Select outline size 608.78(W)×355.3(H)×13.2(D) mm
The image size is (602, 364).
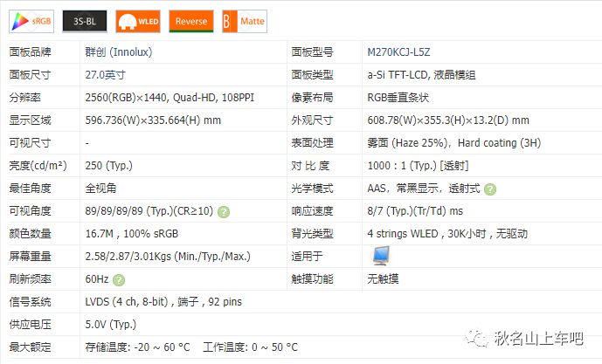click(x=448, y=120)
